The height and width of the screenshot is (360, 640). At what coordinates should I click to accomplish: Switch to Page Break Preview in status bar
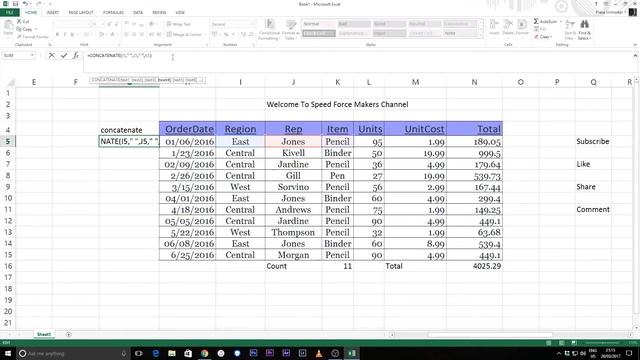(x=574, y=343)
